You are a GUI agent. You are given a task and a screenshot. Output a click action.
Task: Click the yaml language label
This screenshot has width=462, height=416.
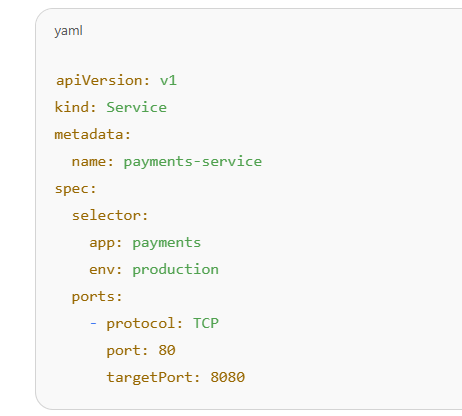(x=68, y=31)
